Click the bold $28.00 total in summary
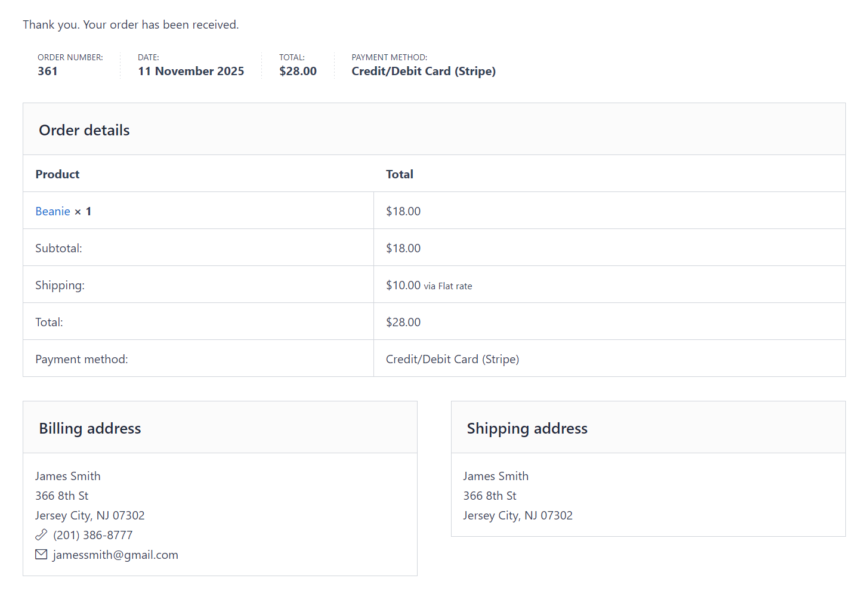The height and width of the screenshot is (597, 868). click(298, 71)
